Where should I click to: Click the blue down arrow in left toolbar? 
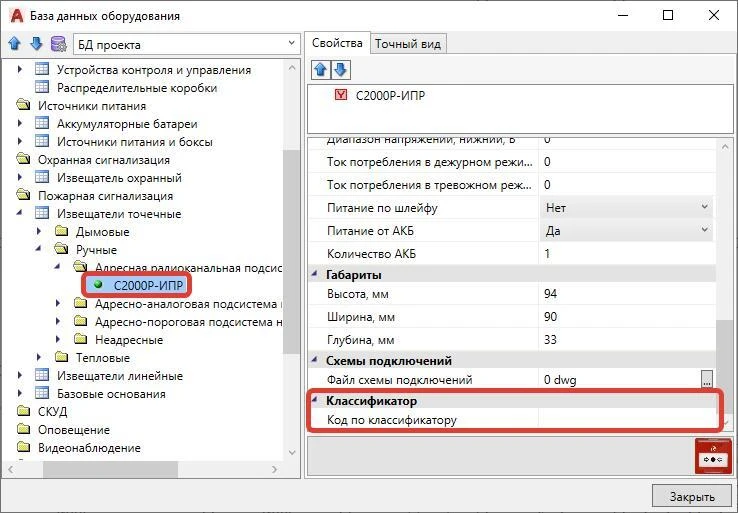36,44
